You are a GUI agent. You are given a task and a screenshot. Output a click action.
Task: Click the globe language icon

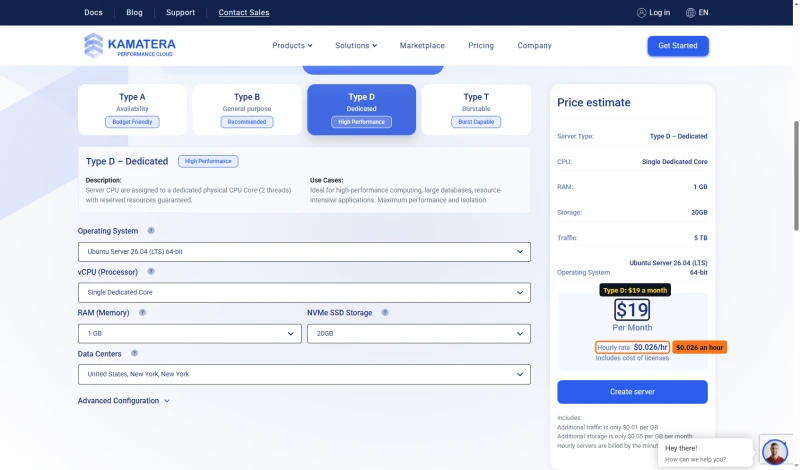tap(690, 13)
